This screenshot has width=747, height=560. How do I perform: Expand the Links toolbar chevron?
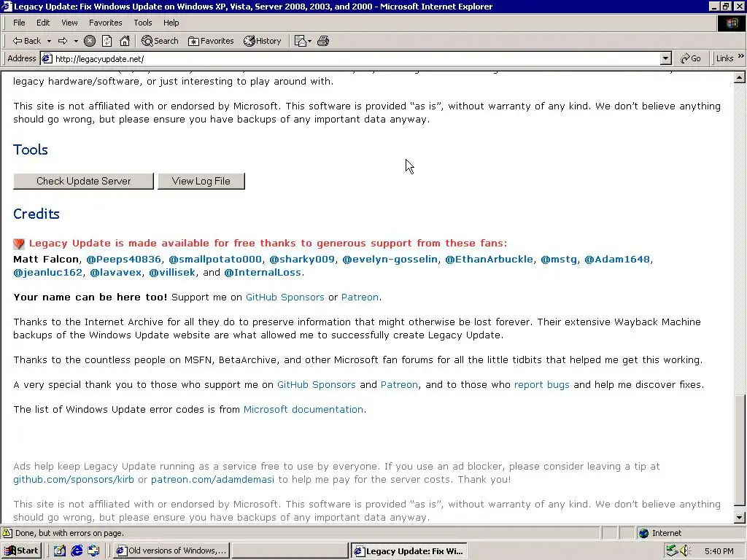pos(741,56)
